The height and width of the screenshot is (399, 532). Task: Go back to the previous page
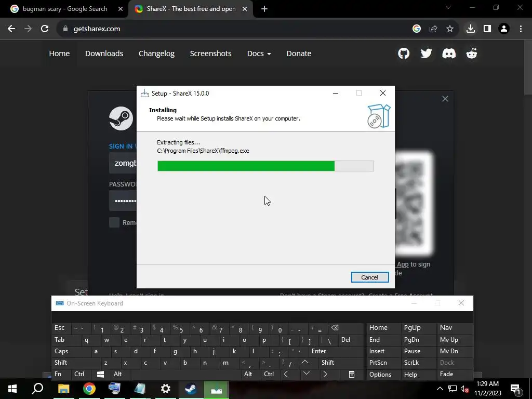coord(11,29)
